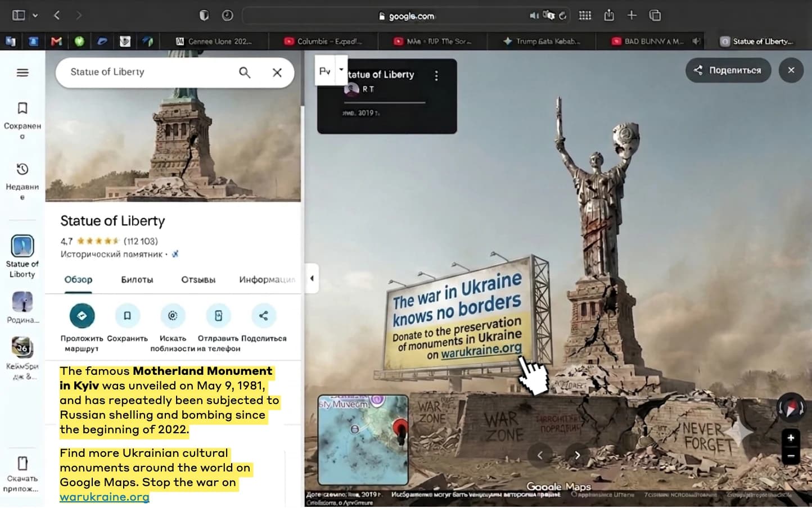The width and height of the screenshot is (812, 508).
Task: Click the privacy shield icon
Action: coord(204,15)
